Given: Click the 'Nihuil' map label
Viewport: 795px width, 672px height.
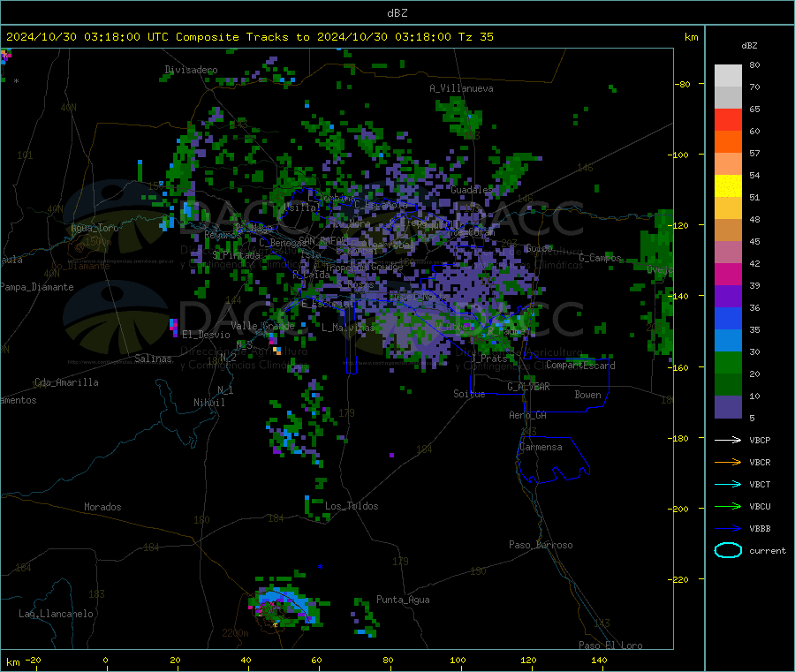Looking at the screenshot, I should 208,403.
